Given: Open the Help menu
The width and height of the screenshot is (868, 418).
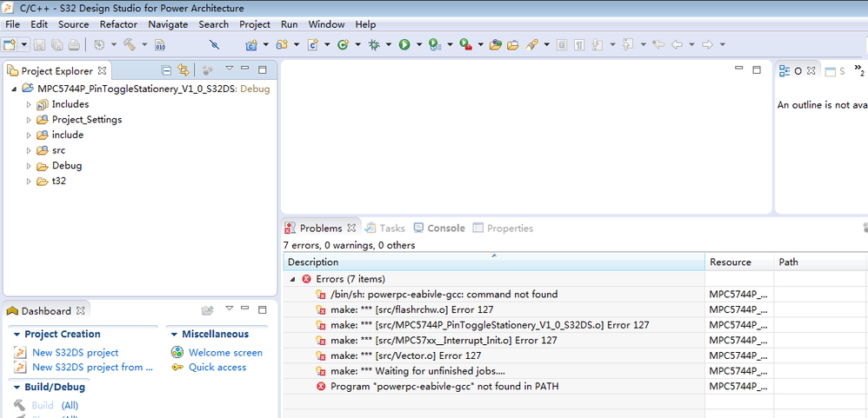Looking at the screenshot, I should pyautogui.click(x=365, y=24).
